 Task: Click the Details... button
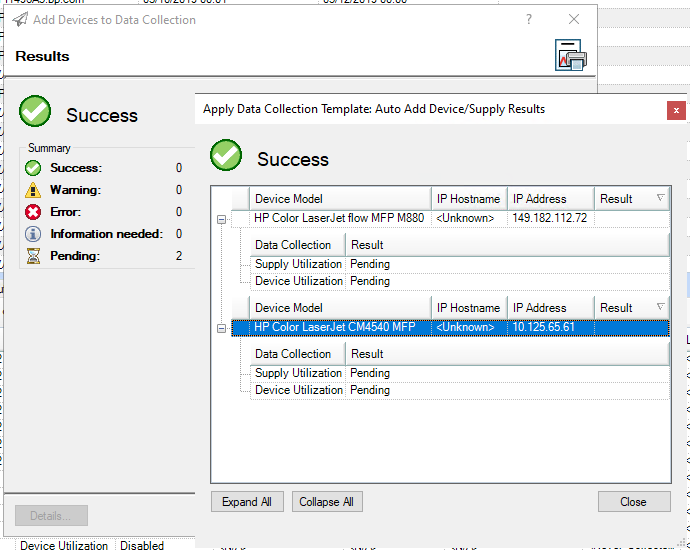point(51,516)
